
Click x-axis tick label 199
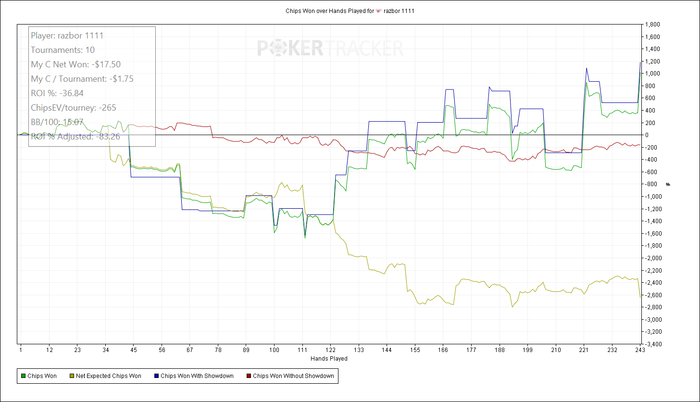[527, 350]
